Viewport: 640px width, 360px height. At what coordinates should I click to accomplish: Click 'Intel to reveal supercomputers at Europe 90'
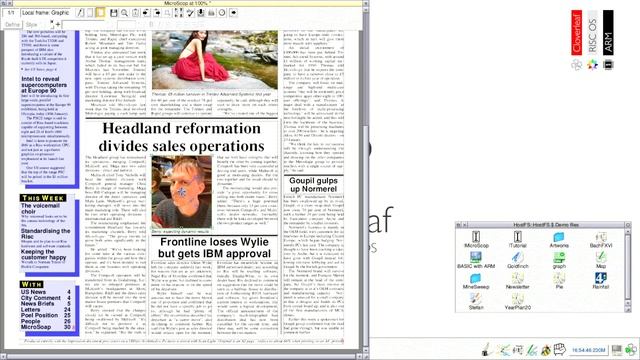(44, 85)
